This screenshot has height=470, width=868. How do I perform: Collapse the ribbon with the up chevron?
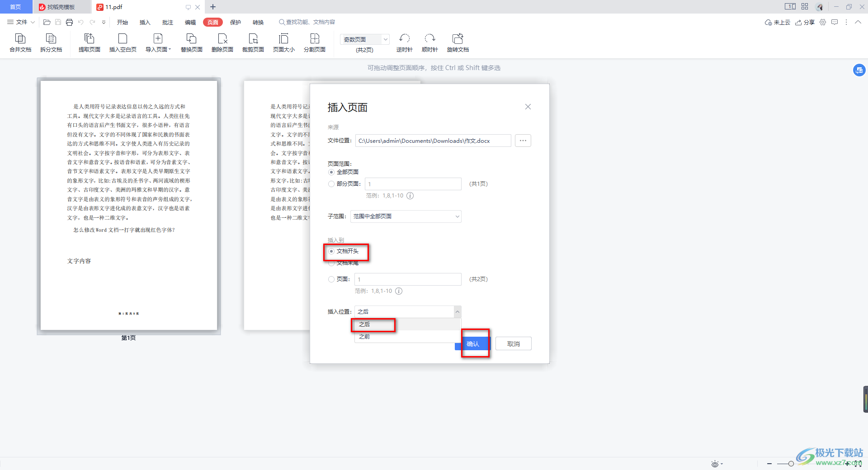[858, 22]
